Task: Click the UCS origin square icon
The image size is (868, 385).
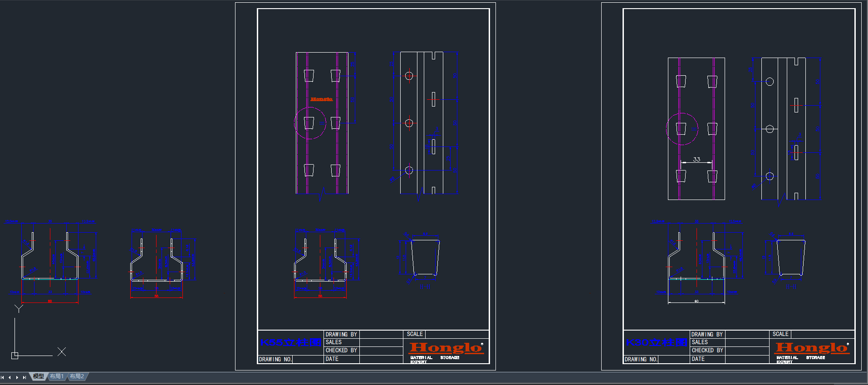Action: (x=15, y=356)
